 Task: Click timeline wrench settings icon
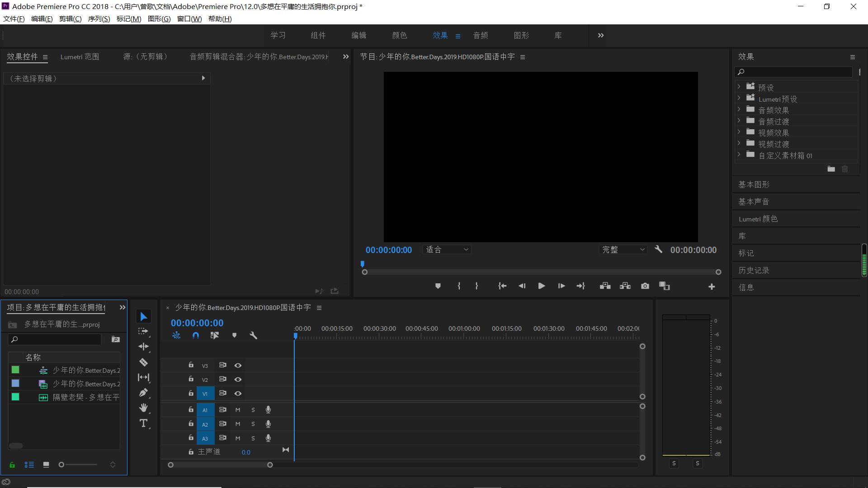point(253,335)
